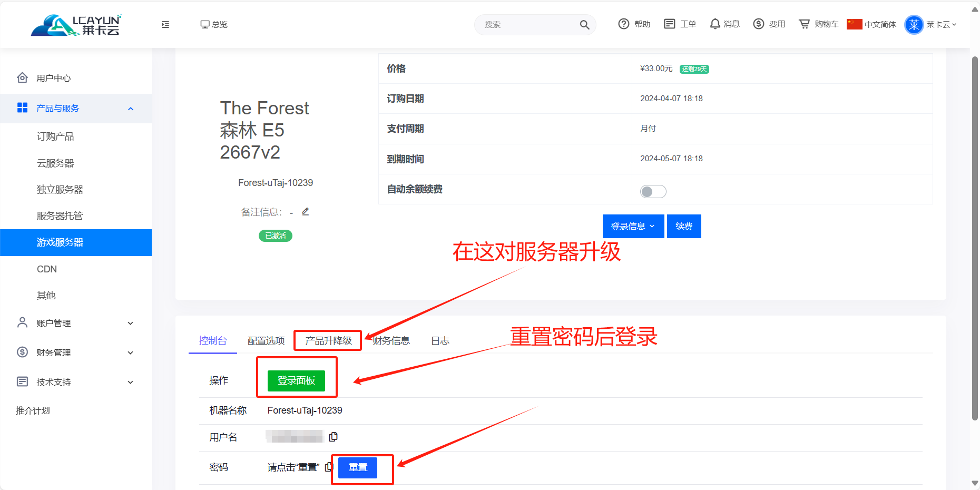Click the 续费 renew button
Screen dimensions: 980x490
[x=684, y=226]
